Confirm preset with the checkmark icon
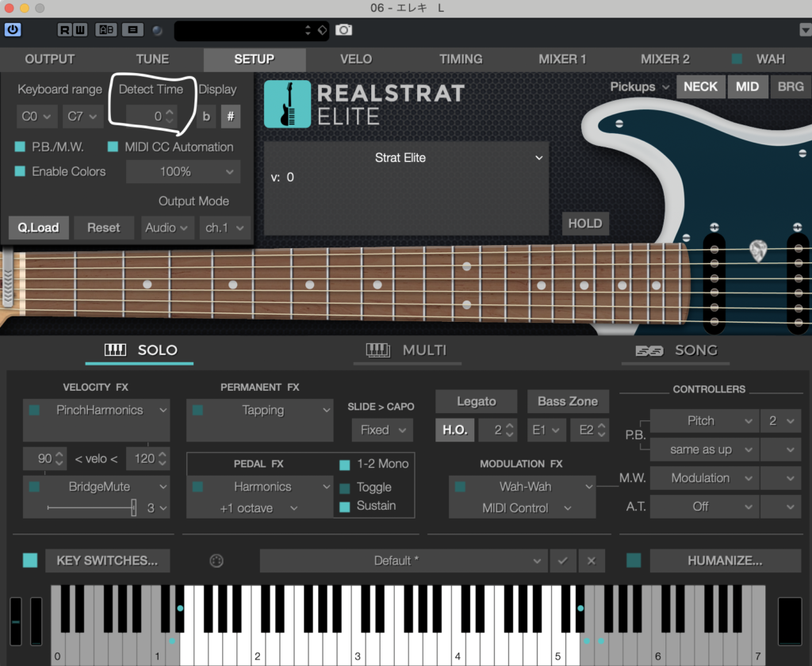This screenshot has width=812, height=666. point(562,561)
